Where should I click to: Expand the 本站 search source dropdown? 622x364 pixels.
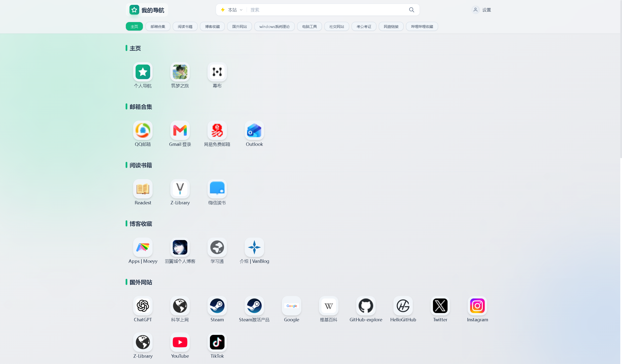pos(232,10)
